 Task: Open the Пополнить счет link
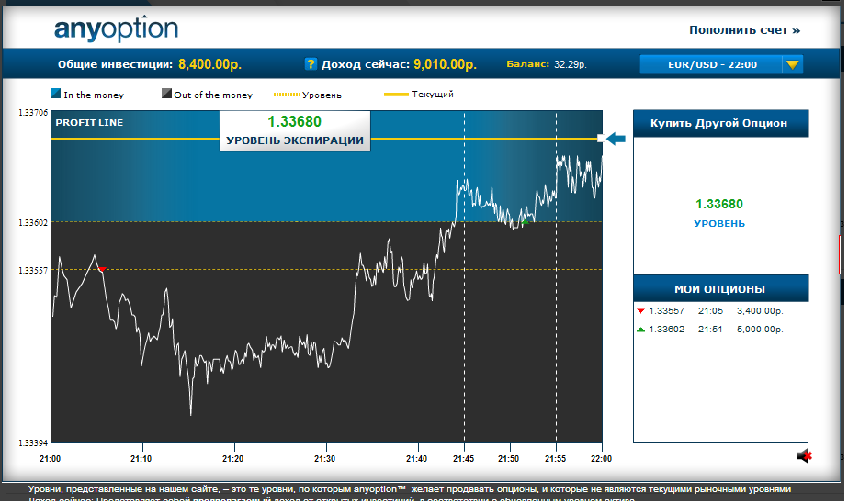pos(744,30)
